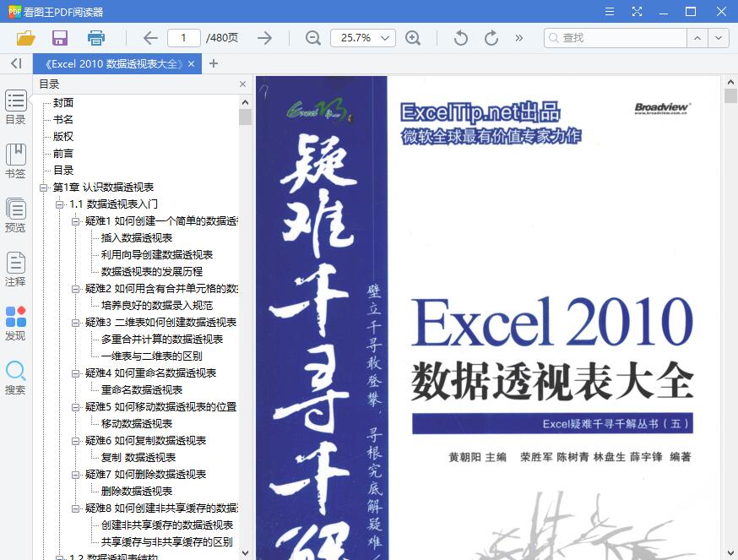Jump to 封面 in the outline
This screenshot has width=738, height=560.
click(x=63, y=103)
